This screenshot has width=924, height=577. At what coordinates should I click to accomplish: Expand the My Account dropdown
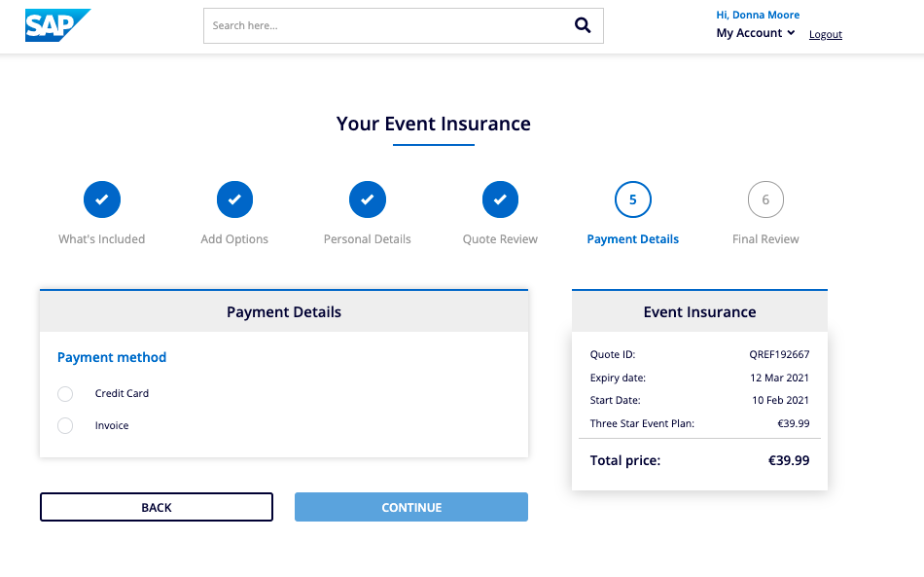point(750,33)
